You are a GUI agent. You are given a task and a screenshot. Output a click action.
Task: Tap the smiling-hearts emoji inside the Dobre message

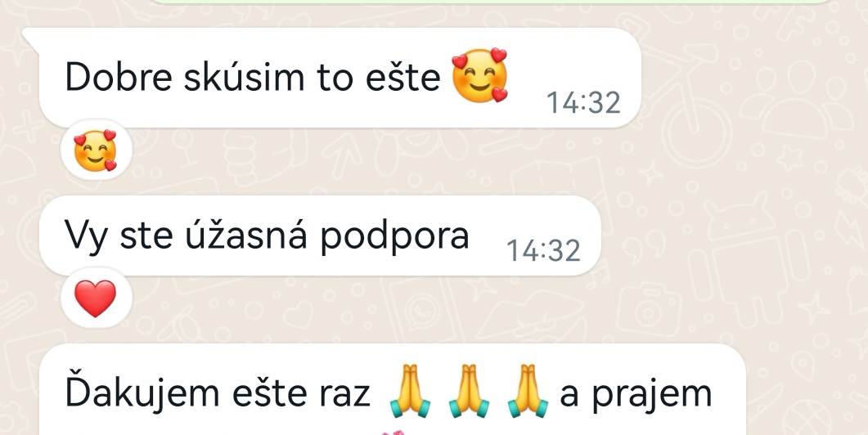[x=480, y=75]
